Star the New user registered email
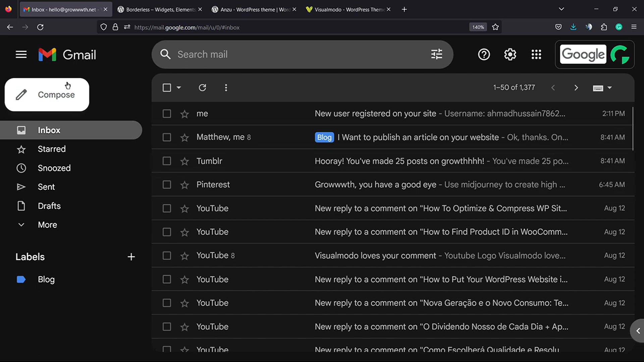644x362 pixels. click(184, 114)
